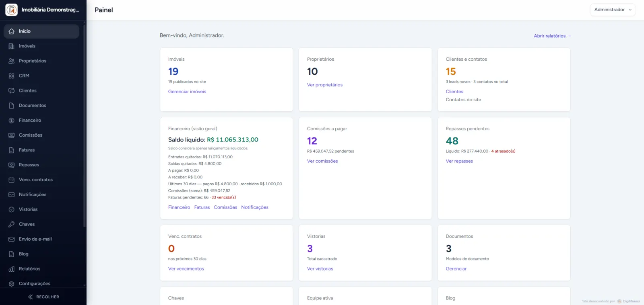Click the Configurações gear icon

(11, 284)
